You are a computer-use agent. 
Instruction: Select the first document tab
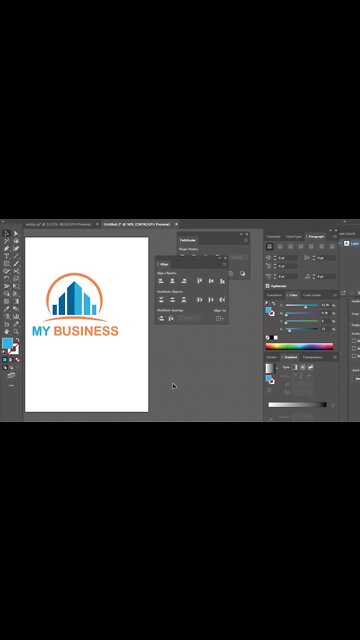[x=59, y=224]
